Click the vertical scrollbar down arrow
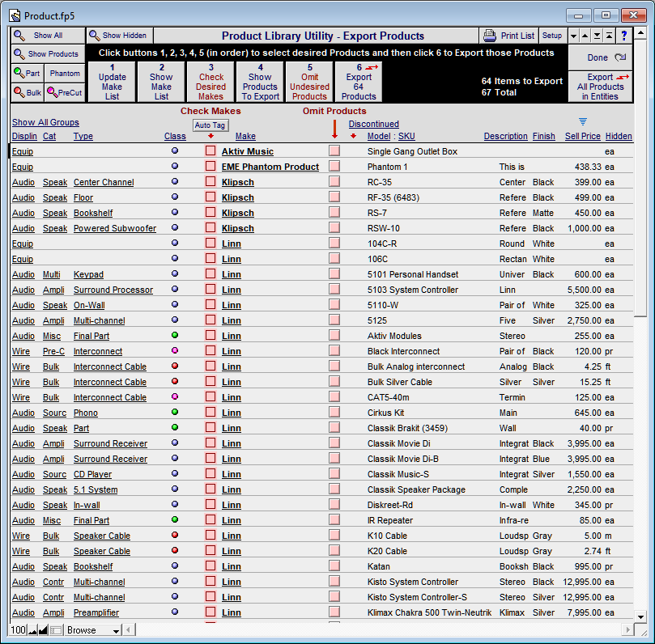The image size is (655, 644). (x=640, y=616)
